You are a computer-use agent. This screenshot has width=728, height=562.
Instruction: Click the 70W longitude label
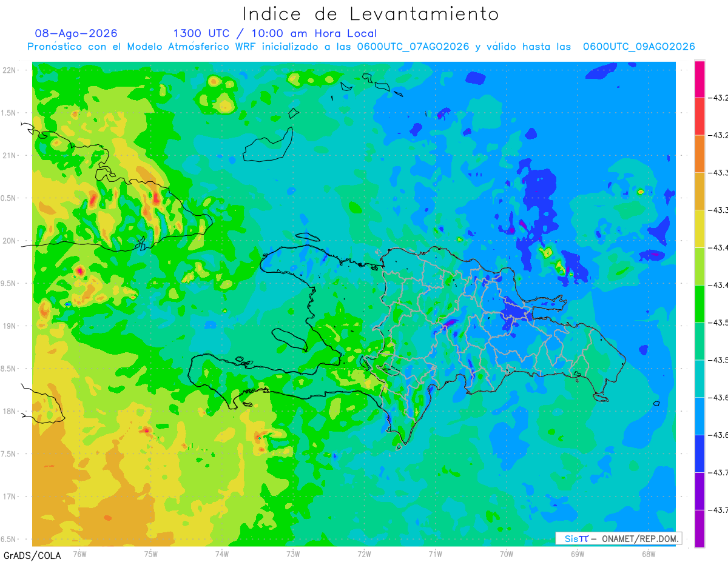click(x=506, y=554)
